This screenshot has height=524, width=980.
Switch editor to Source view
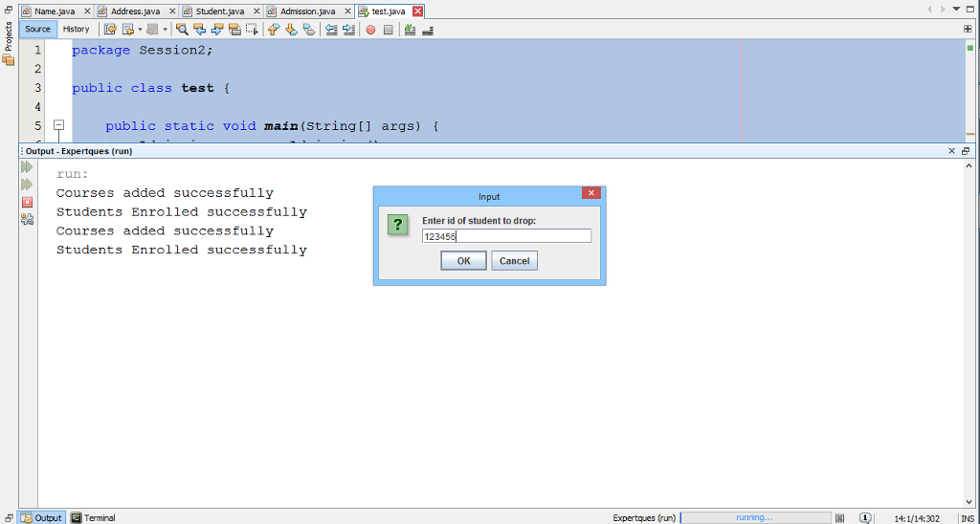pyautogui.click(x=37, y=29)
